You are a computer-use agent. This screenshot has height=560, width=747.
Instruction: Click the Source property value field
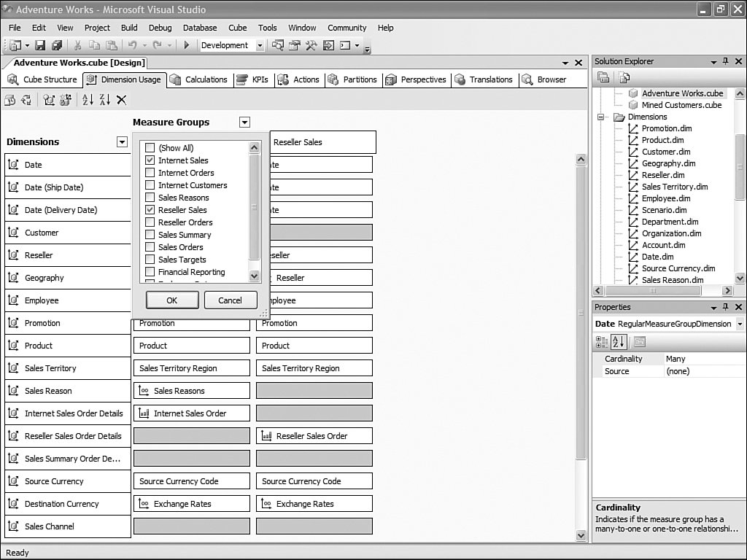tap(704, 371)
